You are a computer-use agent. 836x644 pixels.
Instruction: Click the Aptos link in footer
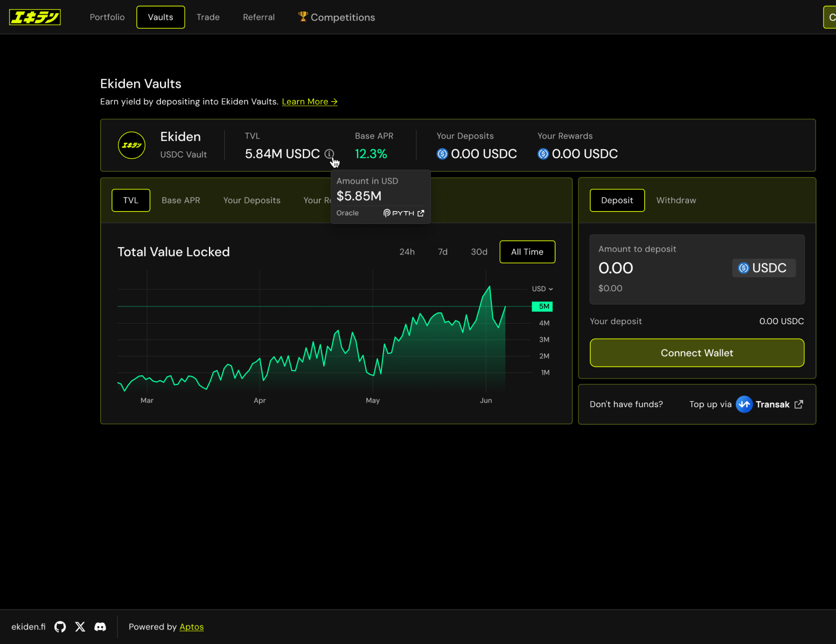pos(192,627)
